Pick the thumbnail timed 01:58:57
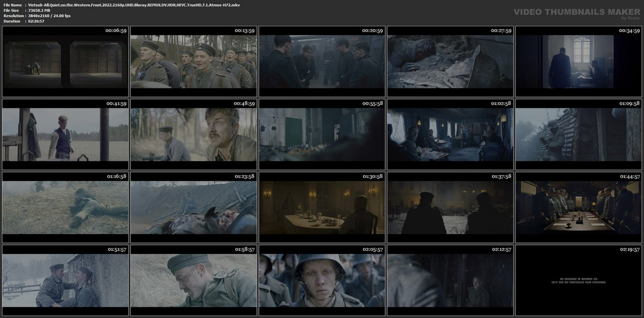The image size is (644, 318). 194,280
